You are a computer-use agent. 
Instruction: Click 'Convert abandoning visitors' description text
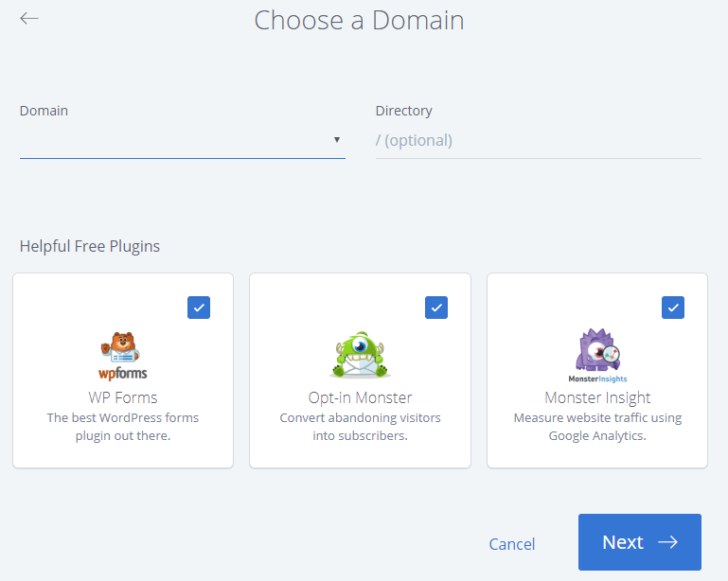click(x=361, y=417)
